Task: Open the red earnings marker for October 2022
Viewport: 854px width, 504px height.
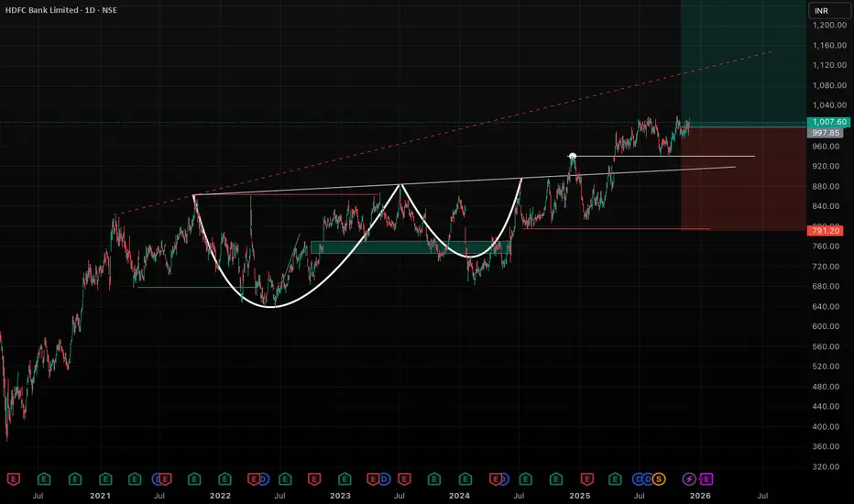Action: 314,479
